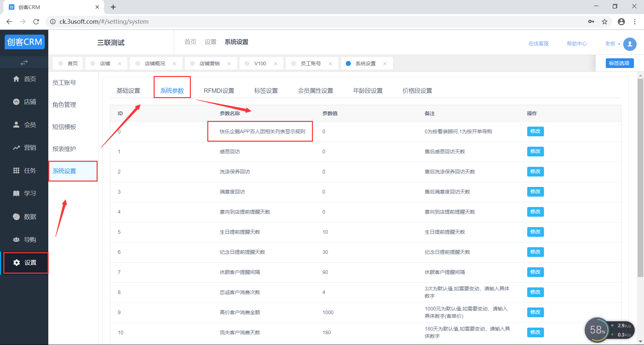
Task: Click the 首页 breadcrumb link
Action: [190, 42]
